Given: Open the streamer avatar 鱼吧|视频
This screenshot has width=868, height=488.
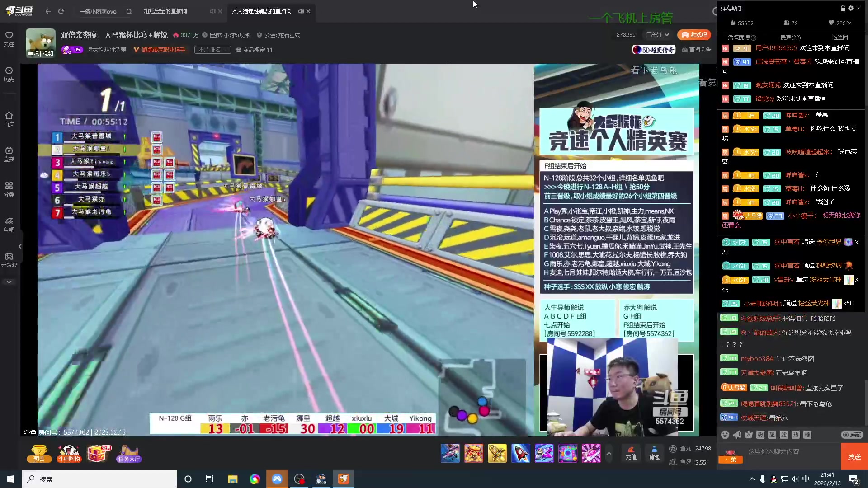Looking at the screenshot, I should 41,43.
